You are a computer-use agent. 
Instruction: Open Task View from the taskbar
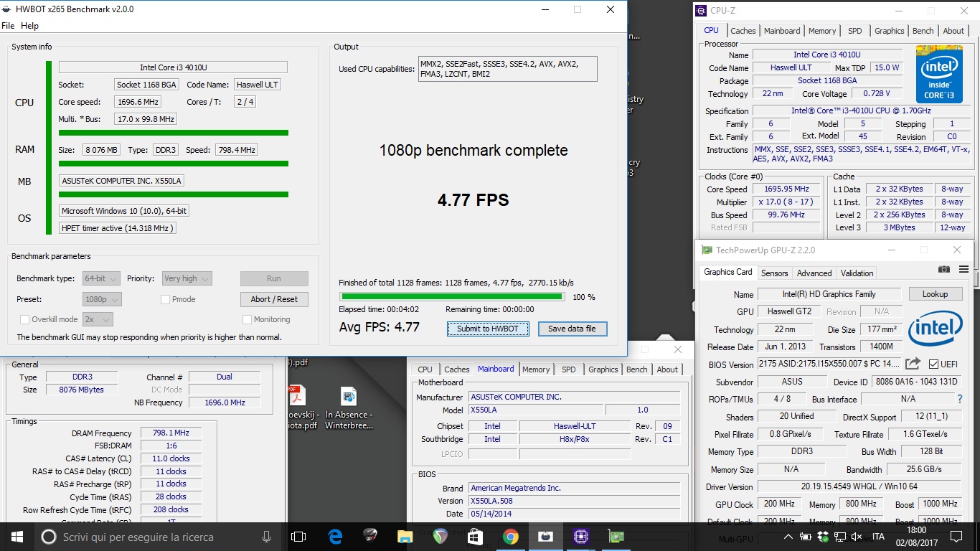click(x=298, y=537)
